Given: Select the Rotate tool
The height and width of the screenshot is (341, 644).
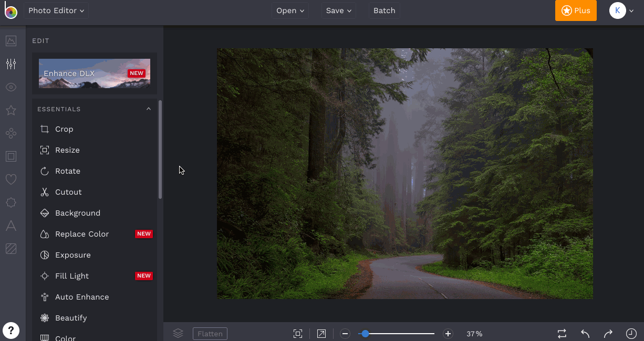Looking at the screenshot, I should pos(95,171).
